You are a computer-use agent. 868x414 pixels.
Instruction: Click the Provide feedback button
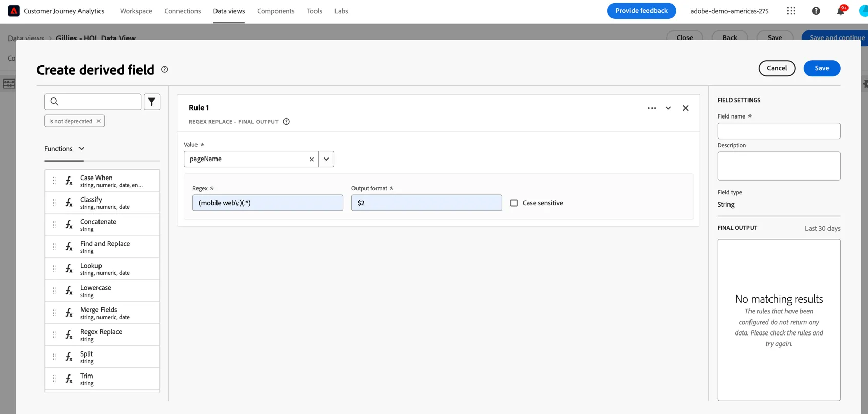coord(641,11)
